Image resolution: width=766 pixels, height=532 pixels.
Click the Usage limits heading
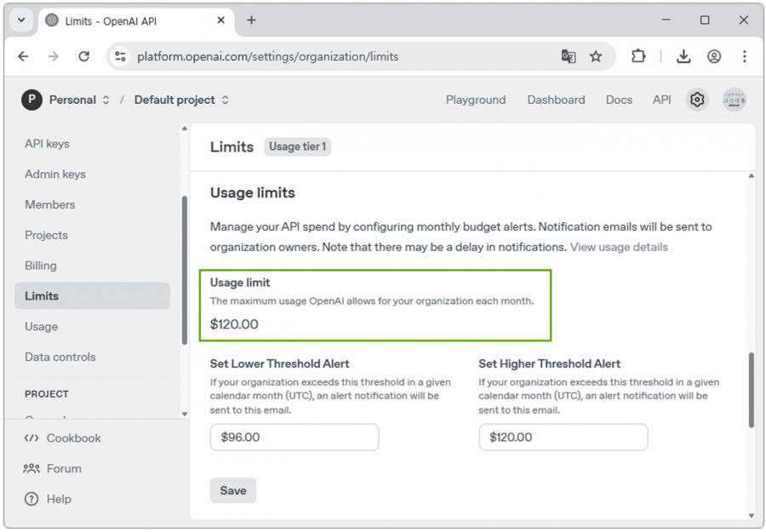point(253,192)
